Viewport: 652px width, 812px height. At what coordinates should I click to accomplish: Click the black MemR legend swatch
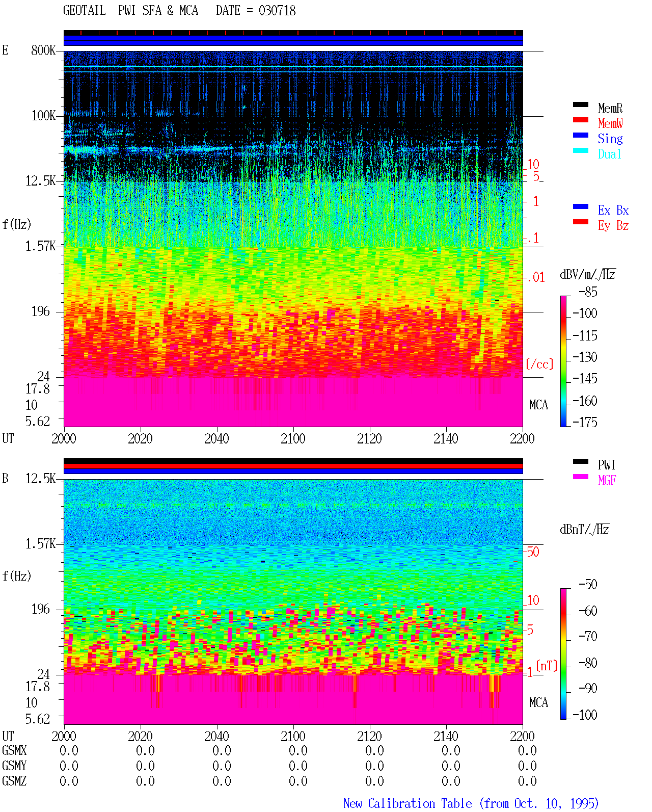[x=581, y=104]
